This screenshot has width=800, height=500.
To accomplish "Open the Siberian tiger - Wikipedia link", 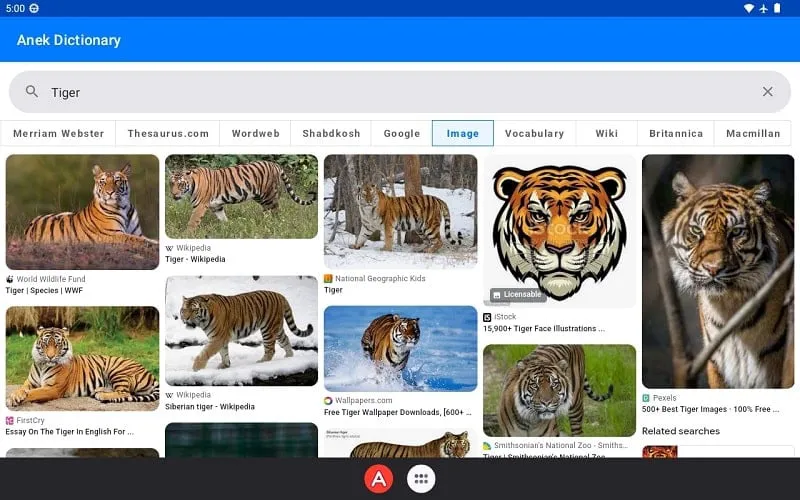I will (x=210, y=407).
